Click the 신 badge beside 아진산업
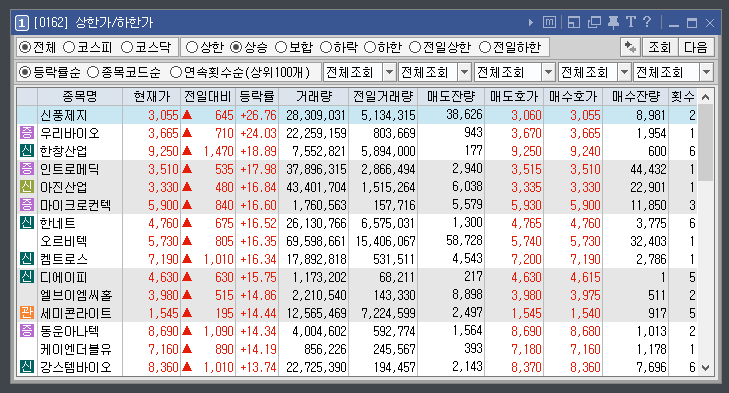 [x=27, y=187]
